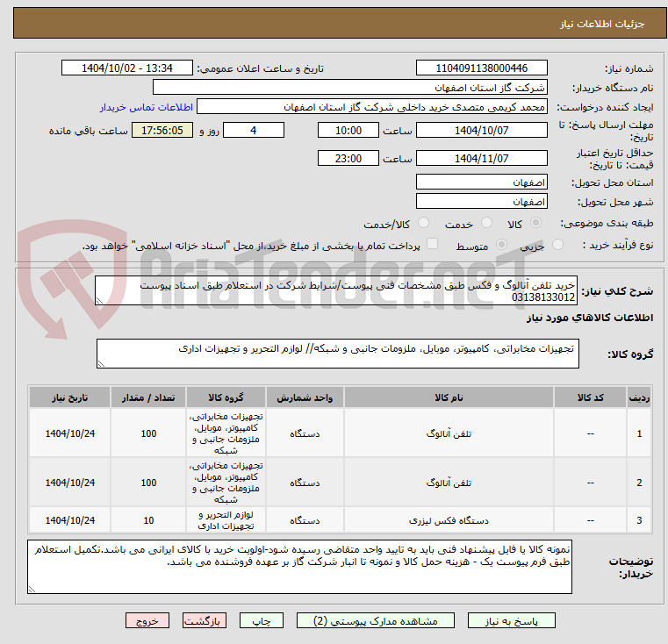This screenshot has width=668, height=644.
Task: Click quantity '100' in row 1
Action: tap(148, 433)
